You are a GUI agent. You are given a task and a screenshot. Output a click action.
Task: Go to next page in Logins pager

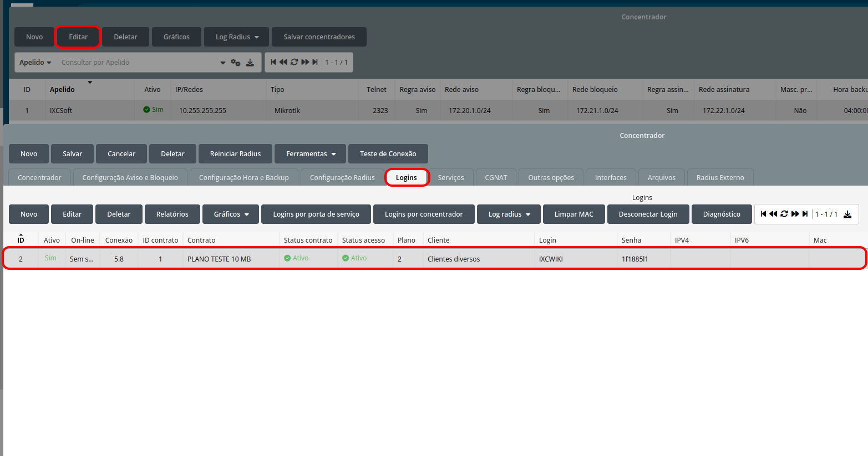tap(795, 214)
